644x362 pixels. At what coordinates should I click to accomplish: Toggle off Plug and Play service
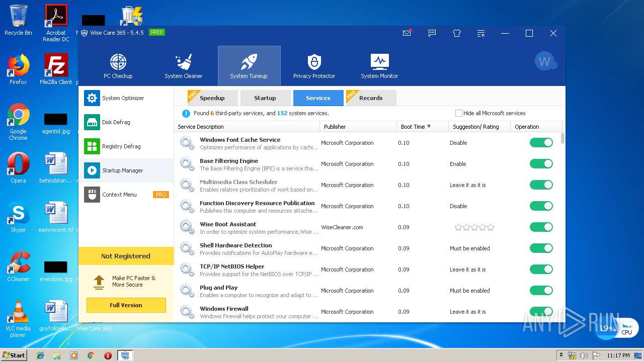(541, 291)
